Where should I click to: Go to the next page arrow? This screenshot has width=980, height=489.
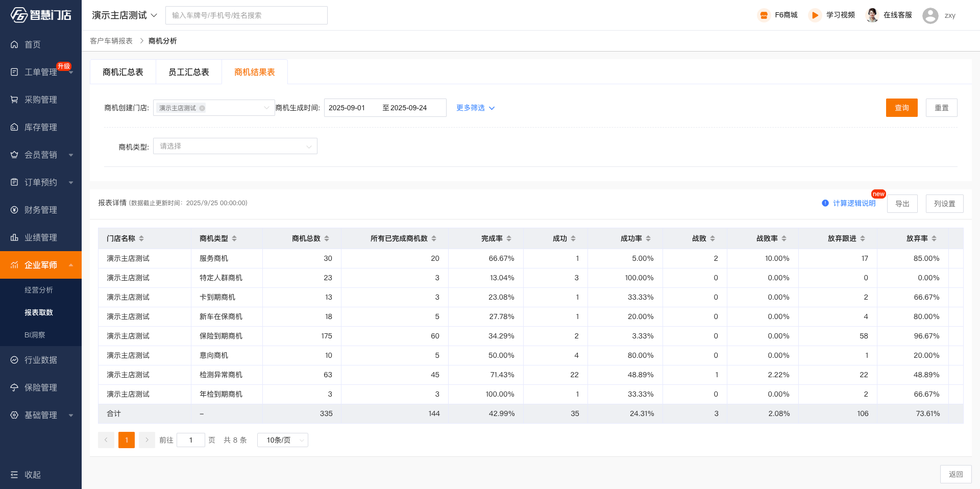[x=147, y=440]
